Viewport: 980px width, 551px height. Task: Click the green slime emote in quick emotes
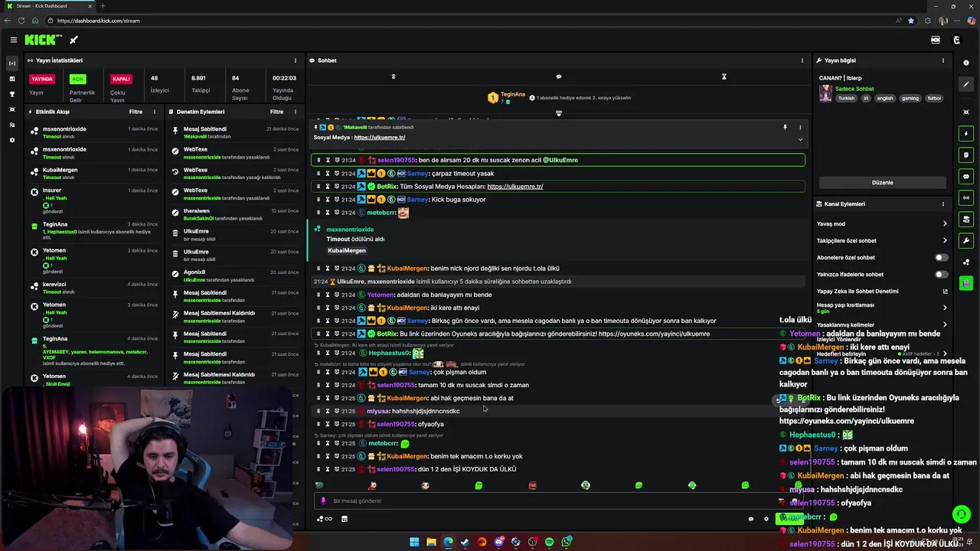point(479,485)
